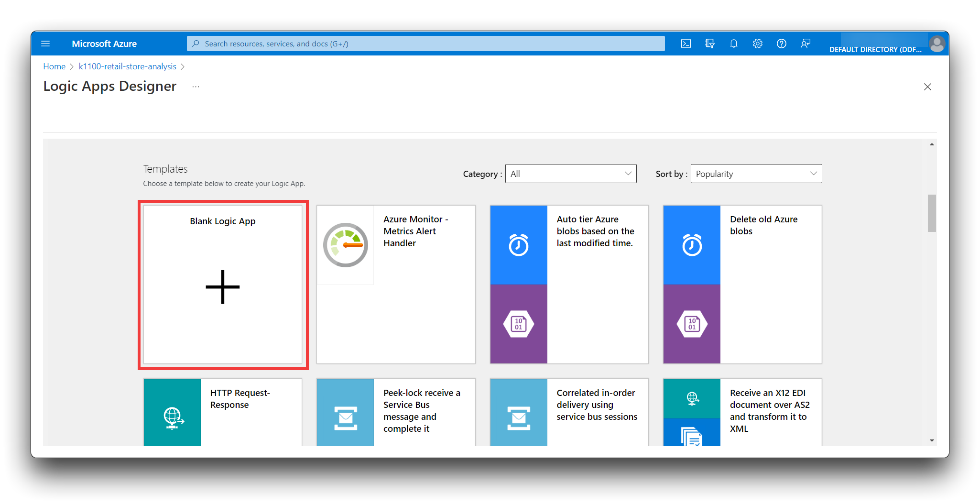This screenshot has height=504, width=980.
Task: Open the Feedback icon
Action: coord(806,44)
